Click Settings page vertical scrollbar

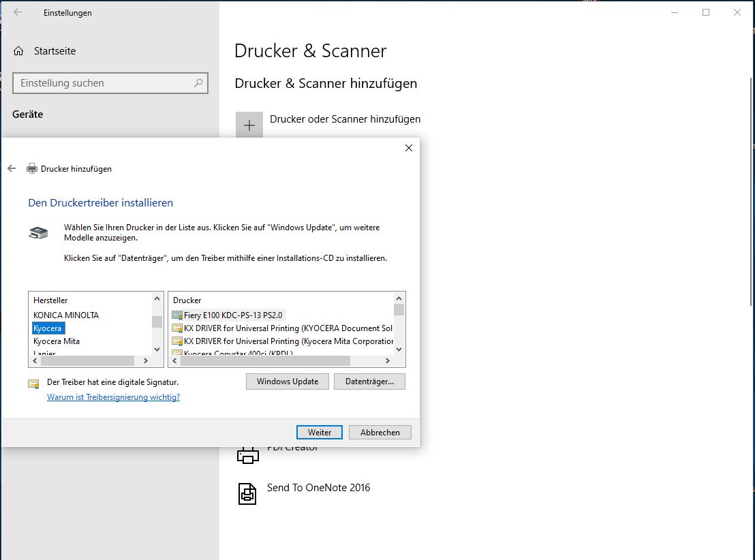click(x=752, y=191)
